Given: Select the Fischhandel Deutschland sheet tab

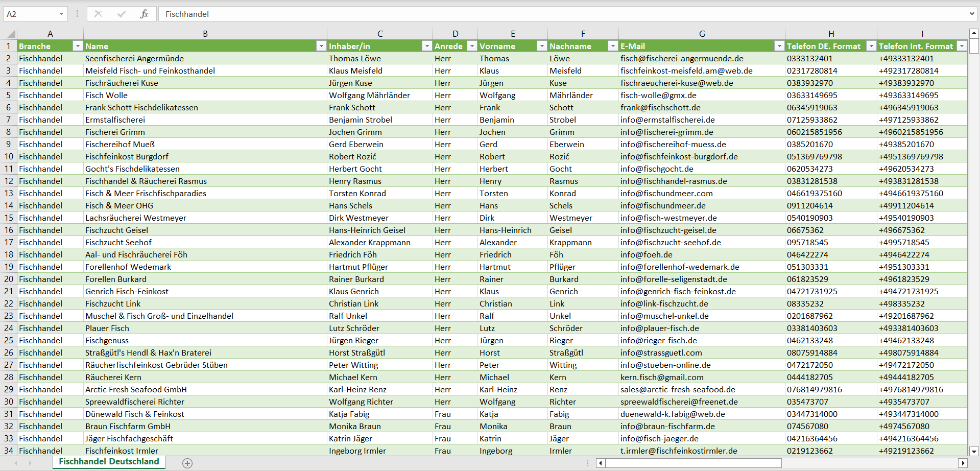Looking at the screenshot, I should (x=109, y=462).
